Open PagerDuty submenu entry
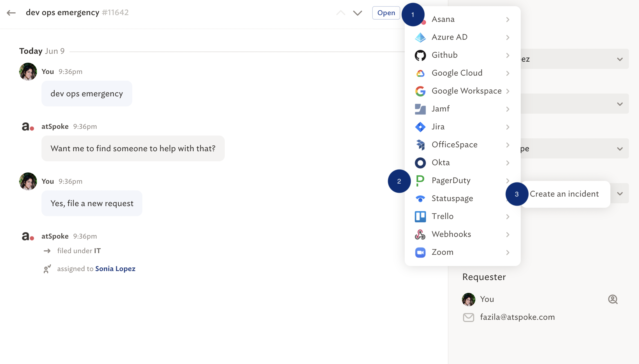Viewport: 639px width, 364px height. click(x=462, y=181)
